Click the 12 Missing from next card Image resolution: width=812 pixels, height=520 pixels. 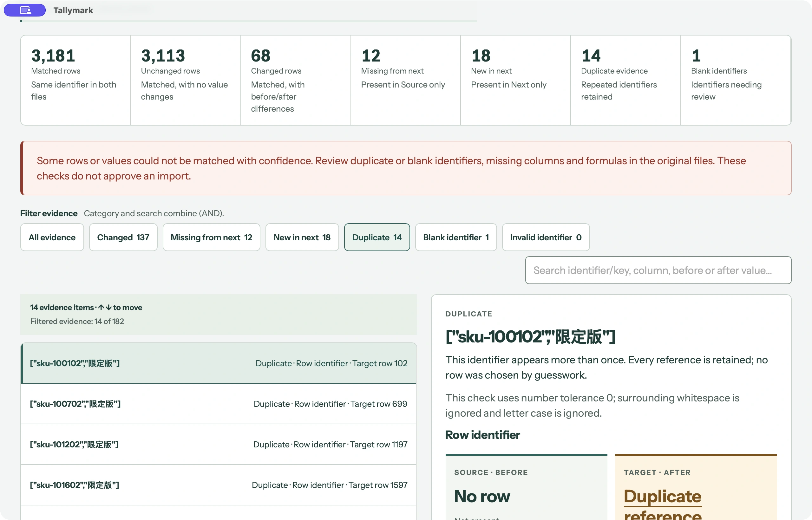point(406,80)
